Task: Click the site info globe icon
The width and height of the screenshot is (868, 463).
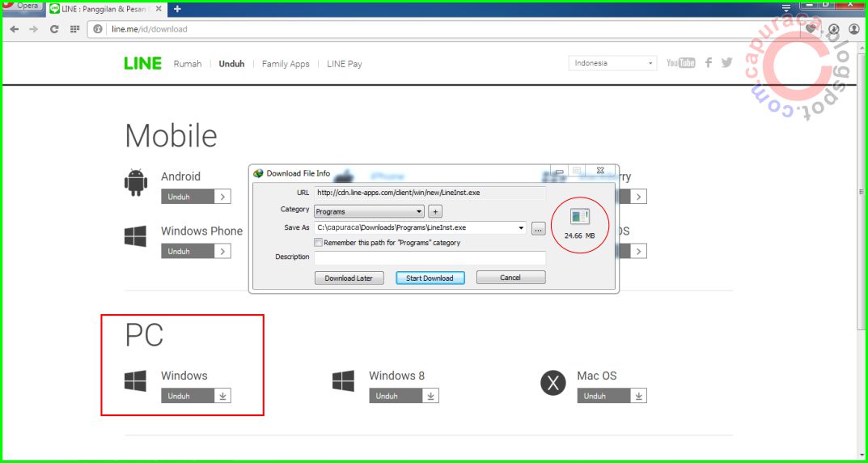Action: pos(98,29)
